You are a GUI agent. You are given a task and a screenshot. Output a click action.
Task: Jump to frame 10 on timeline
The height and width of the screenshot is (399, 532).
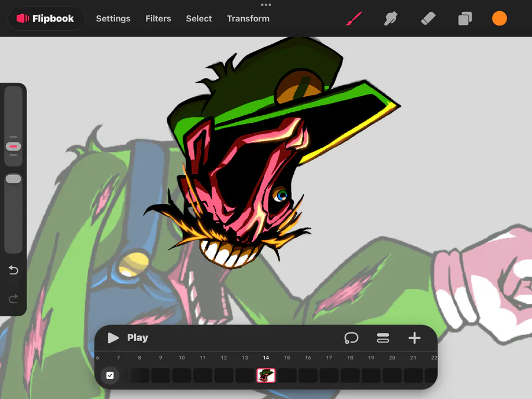[x=182, y=358]
